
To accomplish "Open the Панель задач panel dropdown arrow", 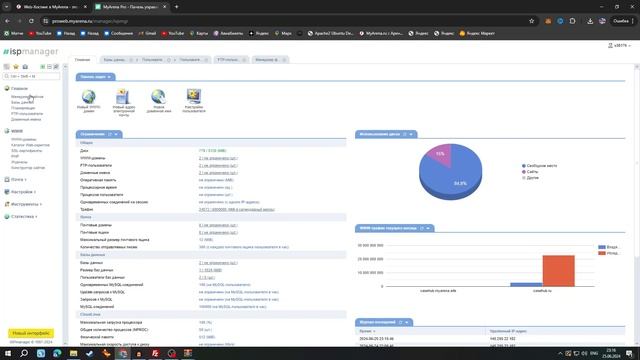I will pos(109,77).
